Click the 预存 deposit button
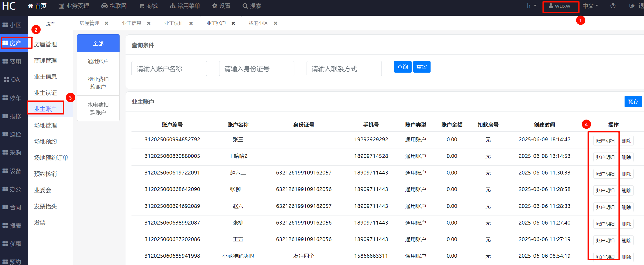644x265 pixels. pyautogui.click(x=633, y=102)
